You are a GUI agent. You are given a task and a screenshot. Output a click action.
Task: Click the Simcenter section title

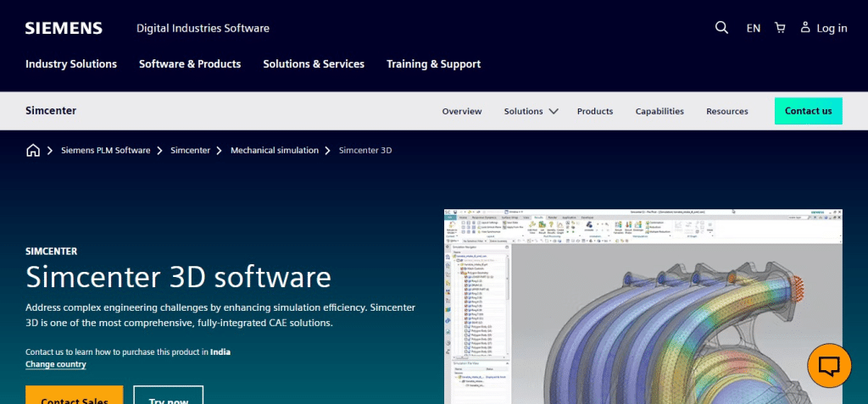coord(51,111)
